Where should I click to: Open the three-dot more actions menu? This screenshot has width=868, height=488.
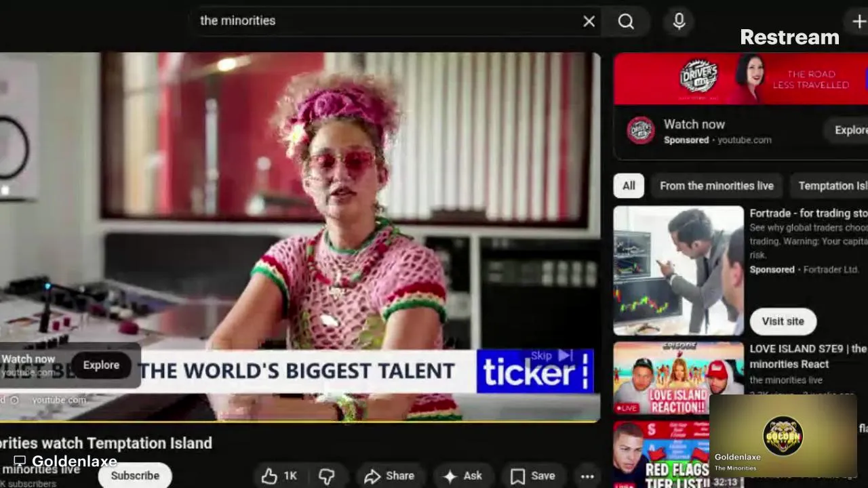click(x=587, y=476)
